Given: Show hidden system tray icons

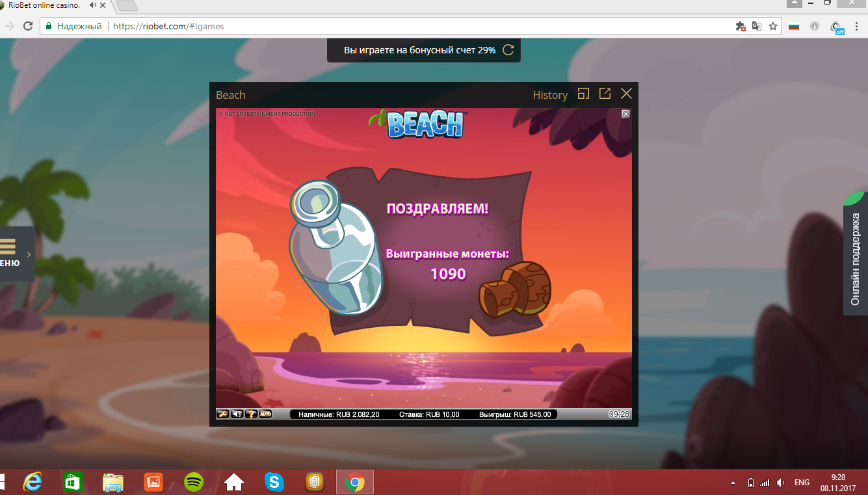Looking at the screenshot, I should point(733,483).
